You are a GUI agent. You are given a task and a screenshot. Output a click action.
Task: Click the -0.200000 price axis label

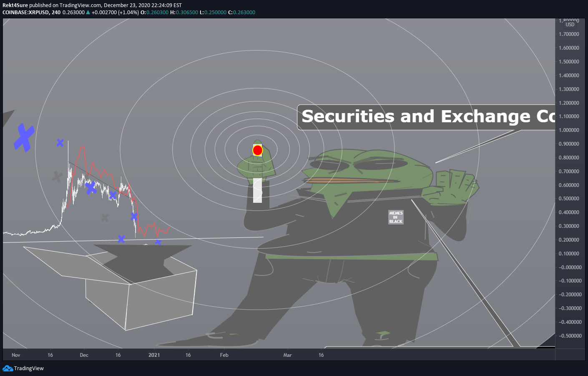570,295
